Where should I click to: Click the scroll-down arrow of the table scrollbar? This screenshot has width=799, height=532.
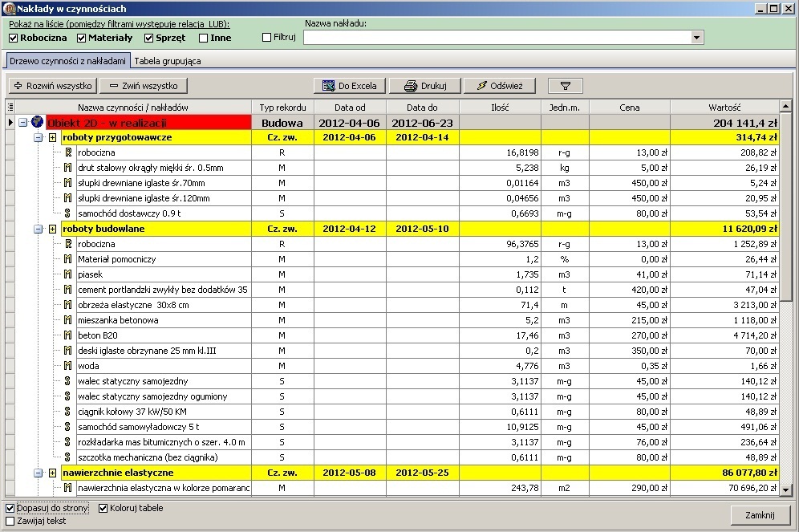785,490
